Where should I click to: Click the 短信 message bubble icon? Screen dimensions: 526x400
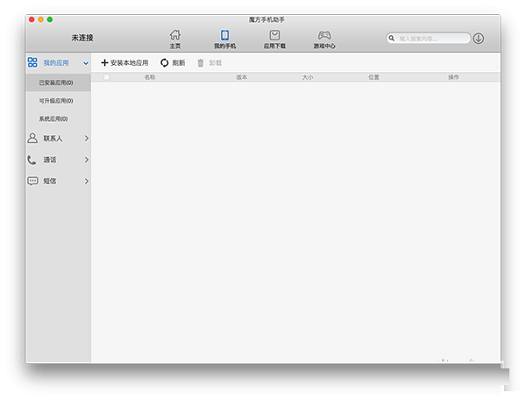click(33, 181)
